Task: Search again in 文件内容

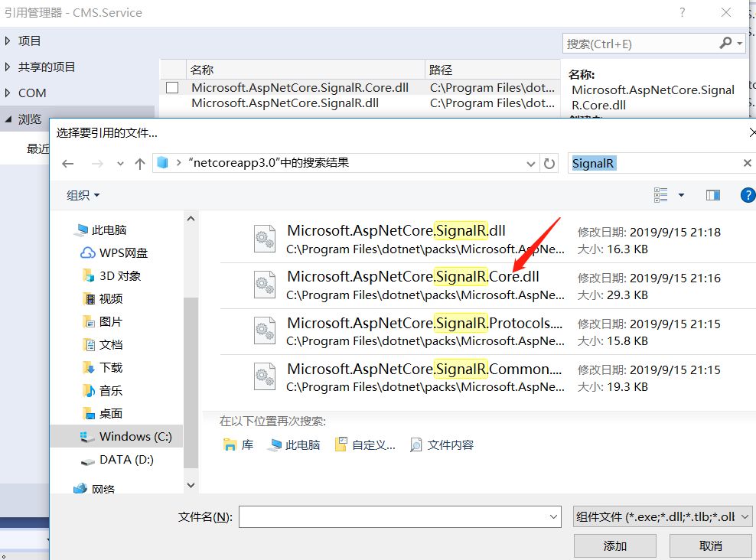Action: 442,444
